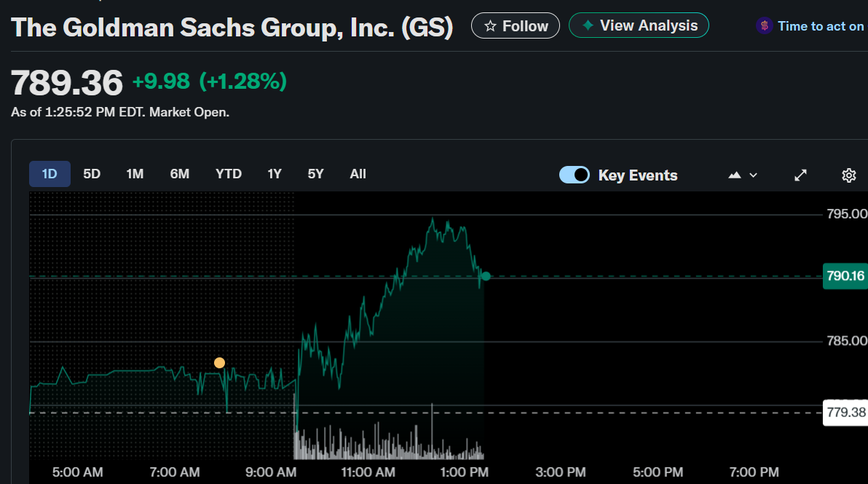
Task: Expand chart to full screen
Action: tap(800, 175)
